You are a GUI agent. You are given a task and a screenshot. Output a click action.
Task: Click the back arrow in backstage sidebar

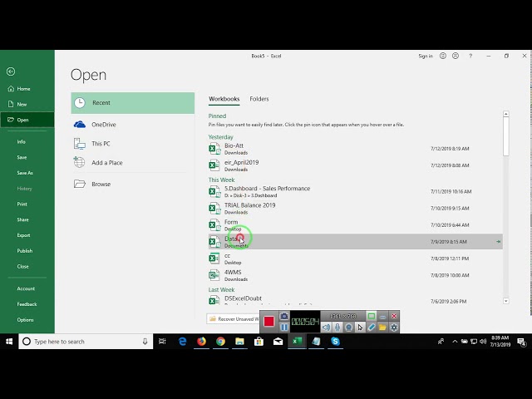(11, 71)
